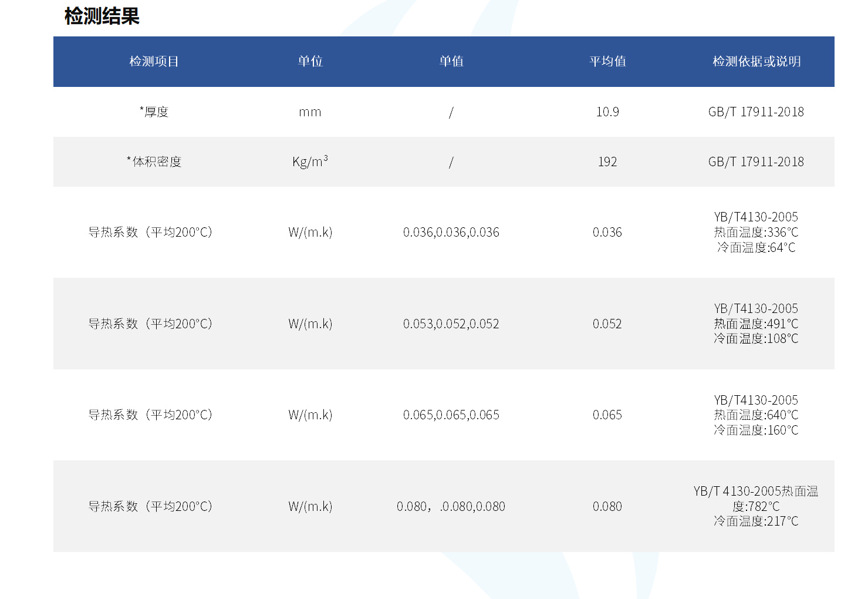
Task: Click the *厚度 row label
Action: pyautogui.click(x=154, y=112)
